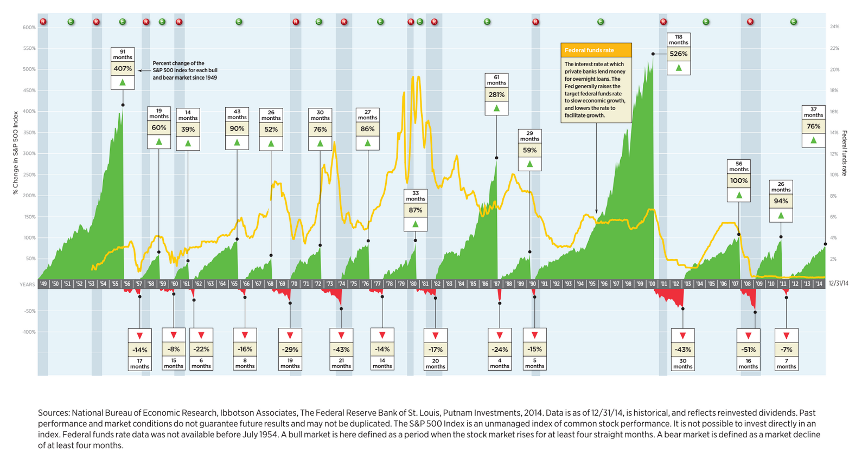Click green up arrow in 407% bull box

tap(123, 82)
